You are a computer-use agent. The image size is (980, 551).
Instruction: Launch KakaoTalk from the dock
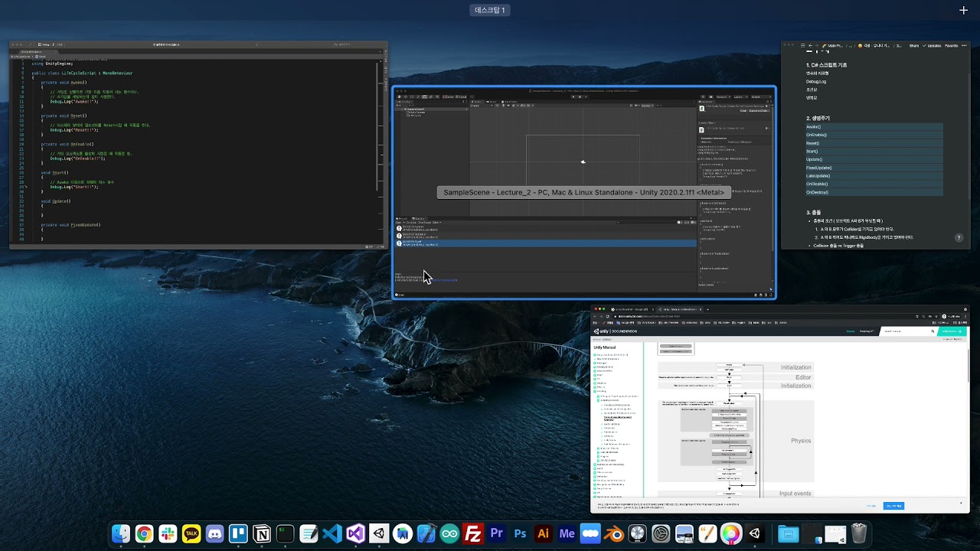pyautogui.click(x=191, y=533)
